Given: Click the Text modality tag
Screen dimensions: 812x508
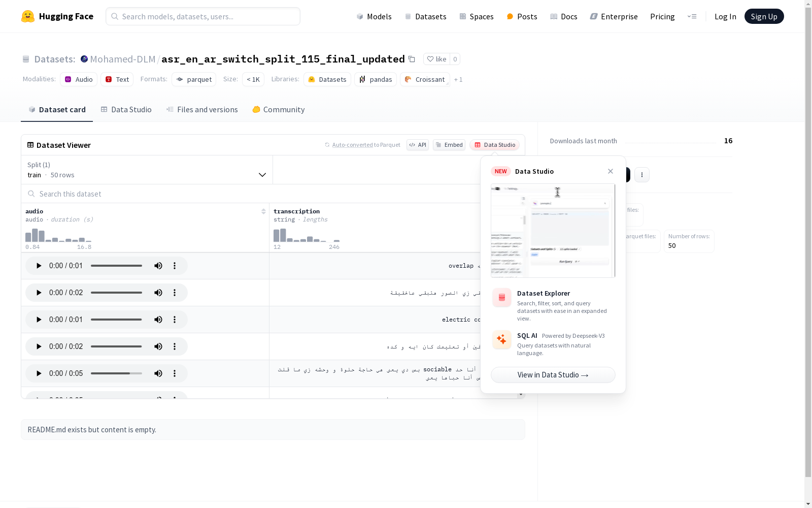Looking at the screenshot, I should (x=117, y=79).
